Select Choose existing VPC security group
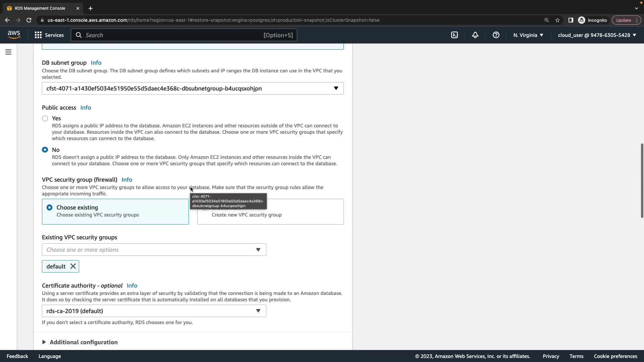 [x=50, y=207]
